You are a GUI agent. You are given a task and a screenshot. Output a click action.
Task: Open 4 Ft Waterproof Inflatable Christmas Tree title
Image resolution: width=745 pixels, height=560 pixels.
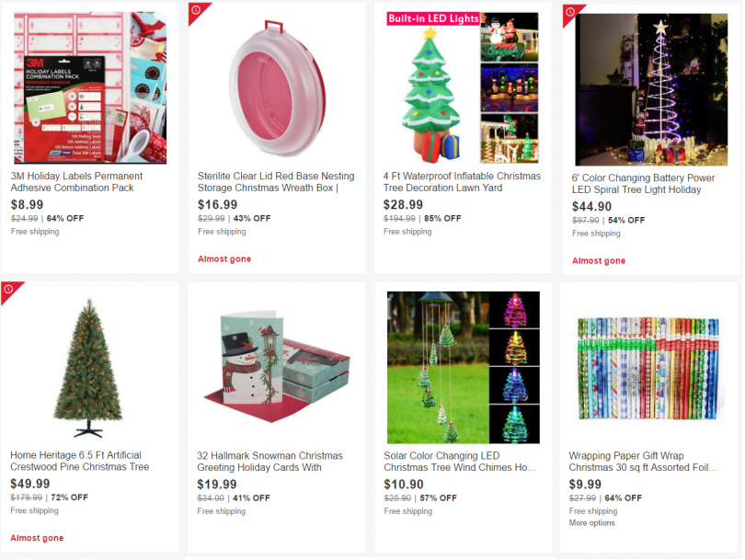pyautogui.click(x=462, y=182)
